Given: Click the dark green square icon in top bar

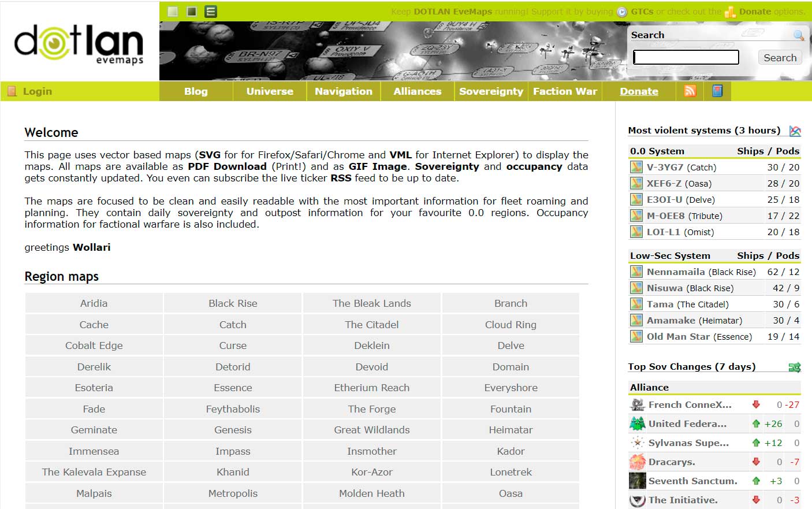Looking at the screenshot, I should click(192, 11).
